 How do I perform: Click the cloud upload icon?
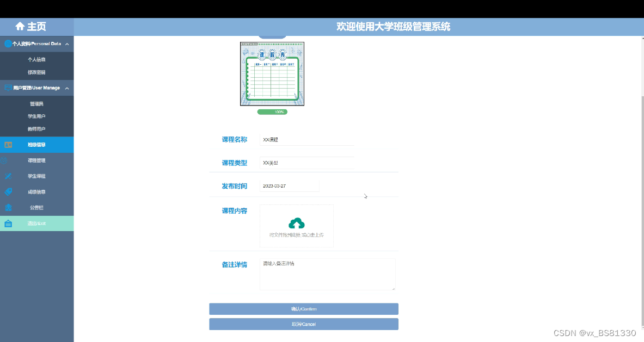297,223
